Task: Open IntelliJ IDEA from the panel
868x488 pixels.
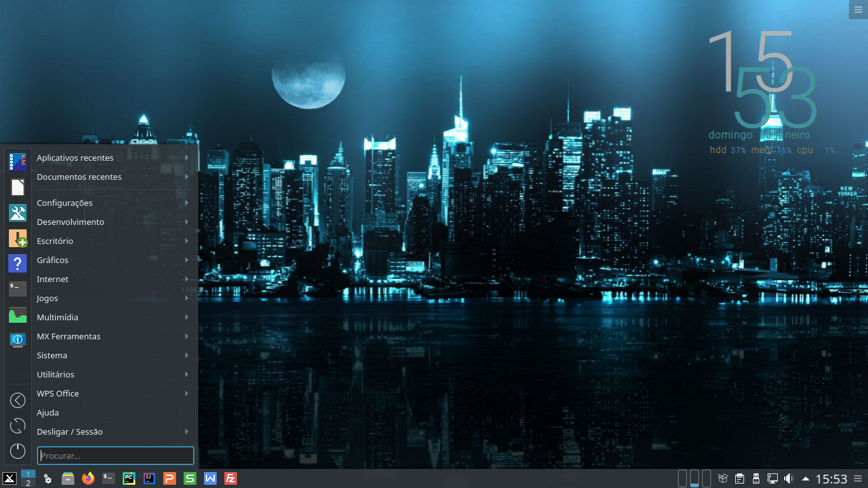Action: click(149, 478)
